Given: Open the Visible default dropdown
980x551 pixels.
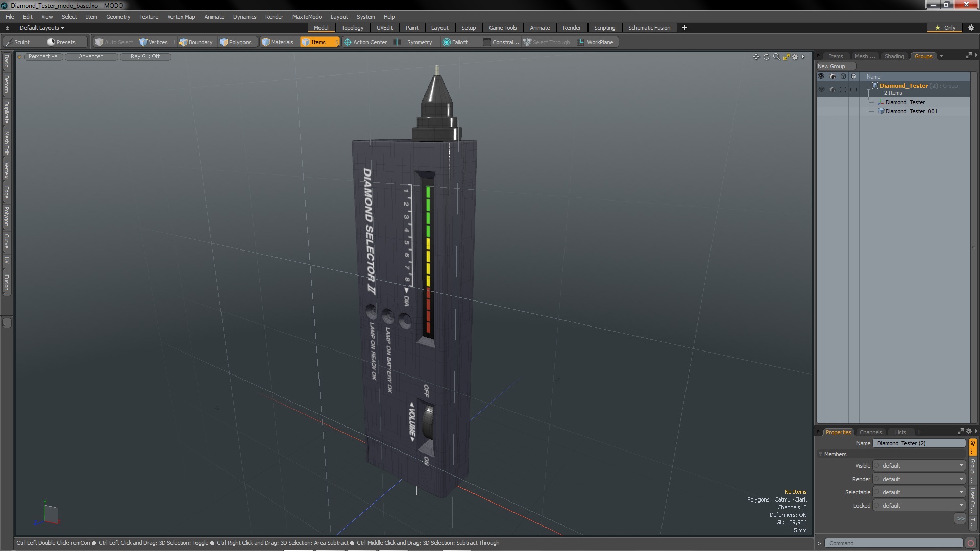Looking at the screenshot, I should [919, 466].
